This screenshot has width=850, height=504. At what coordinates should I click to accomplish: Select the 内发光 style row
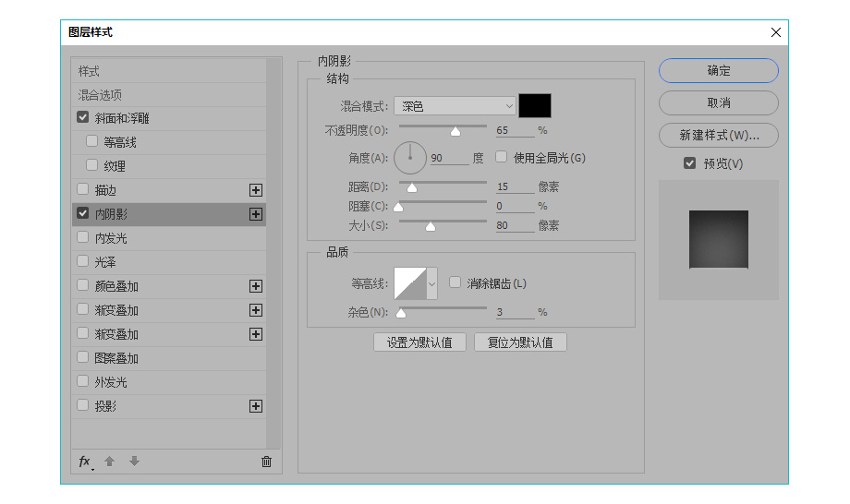(169, 238)
